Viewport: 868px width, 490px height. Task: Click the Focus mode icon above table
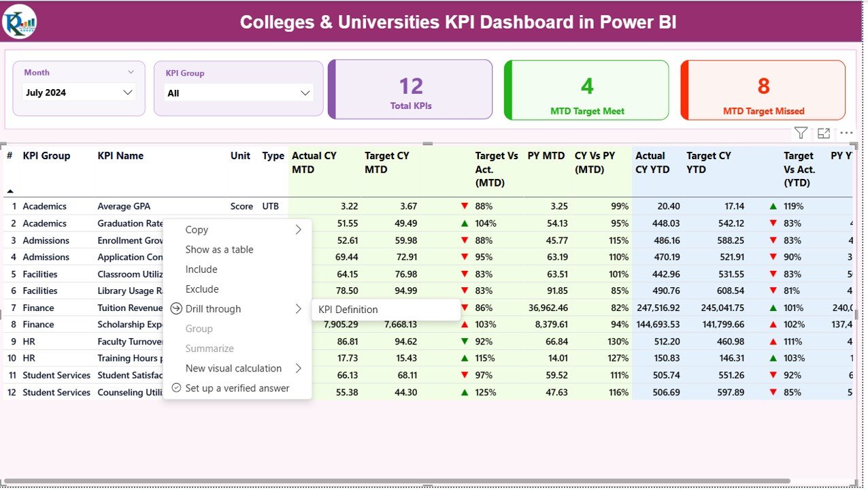point(824,133)
